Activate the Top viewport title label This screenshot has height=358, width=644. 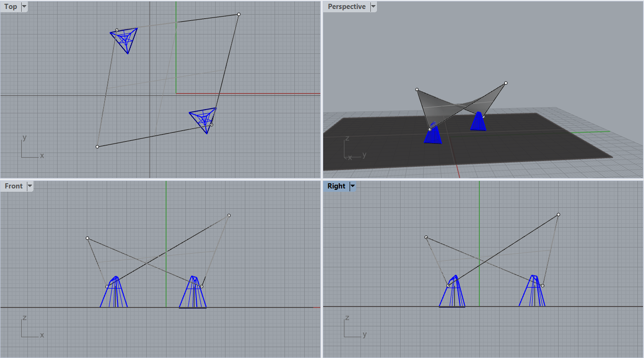(x=11, y=7)
